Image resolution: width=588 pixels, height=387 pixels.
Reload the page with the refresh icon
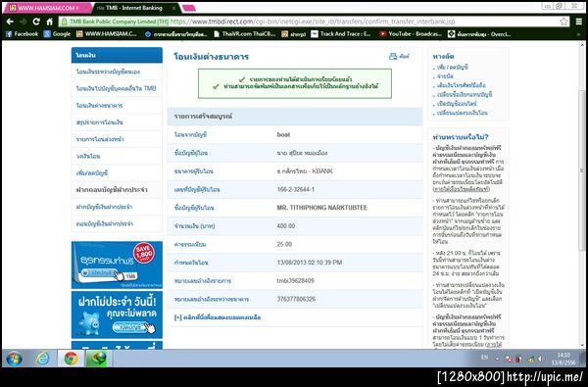36,22
